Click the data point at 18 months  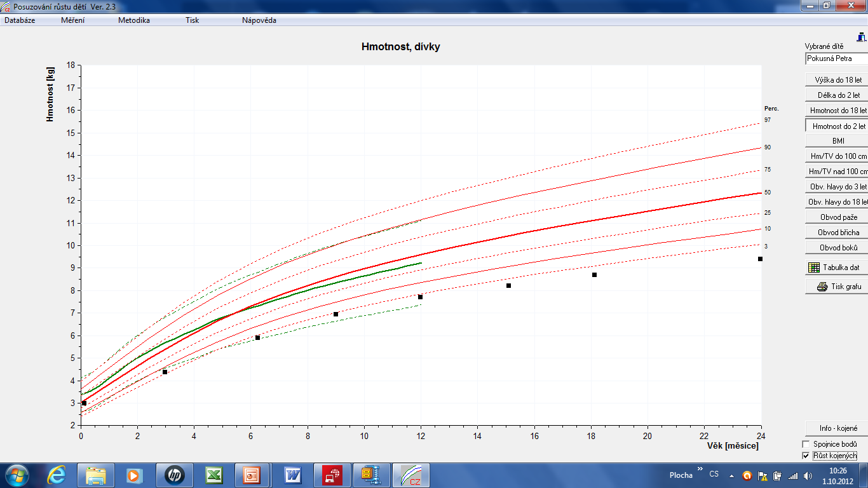coord(594,274)
